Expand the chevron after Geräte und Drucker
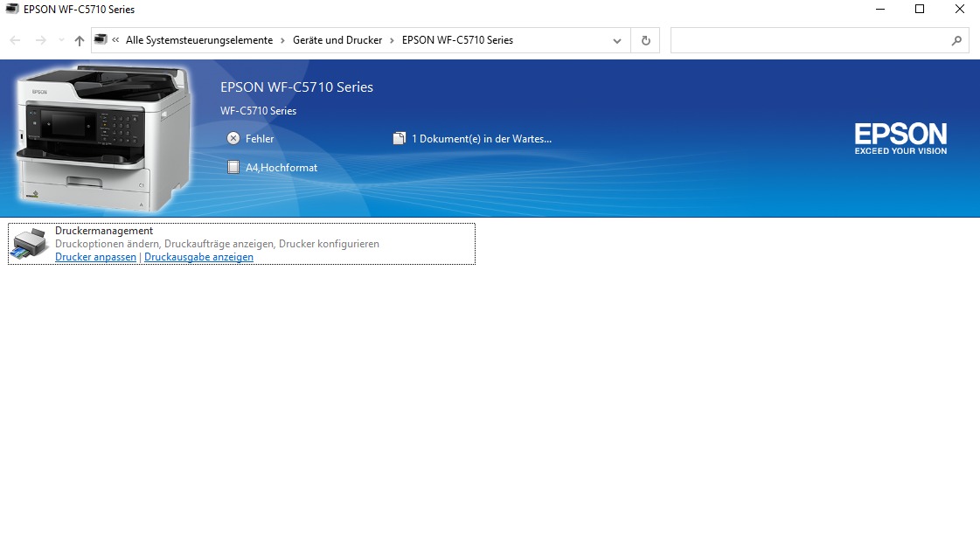The height and width of the screenshot is (548, 980). click(x=392, y=40)
